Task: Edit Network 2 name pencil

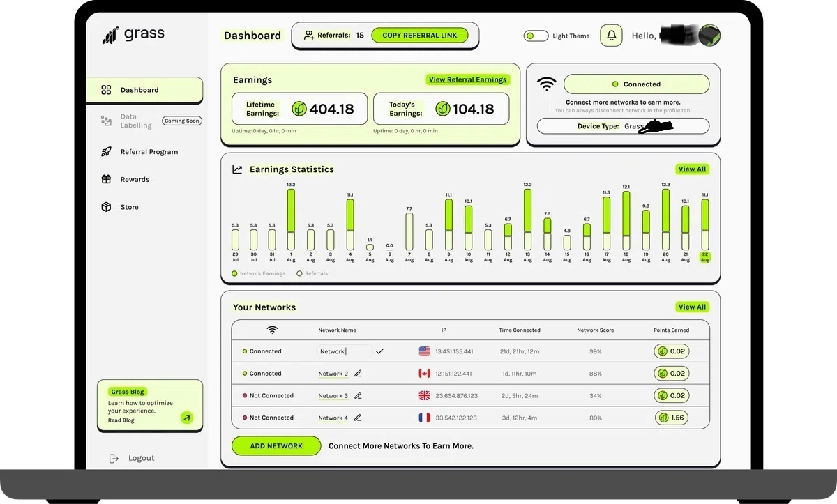Action: [358, 374]
